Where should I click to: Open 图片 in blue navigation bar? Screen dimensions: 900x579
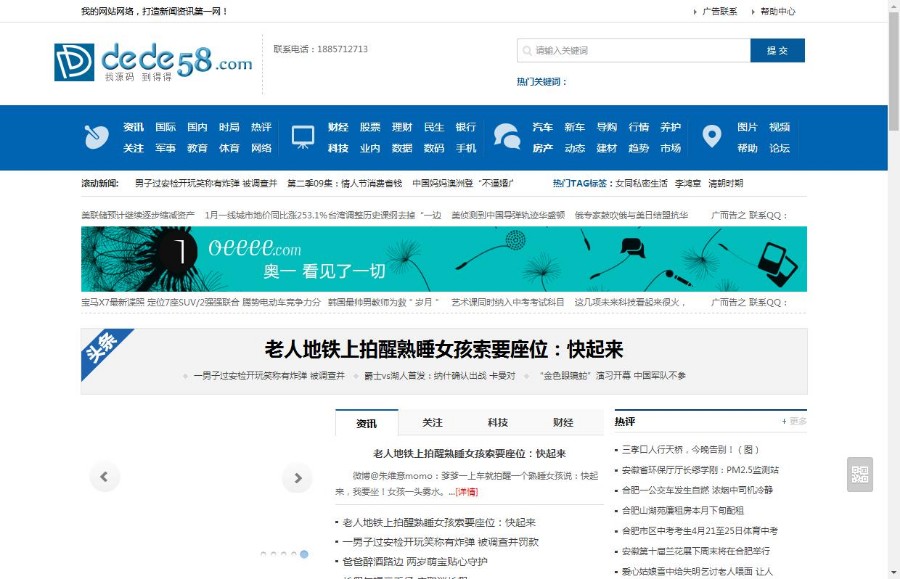(747, 127)
